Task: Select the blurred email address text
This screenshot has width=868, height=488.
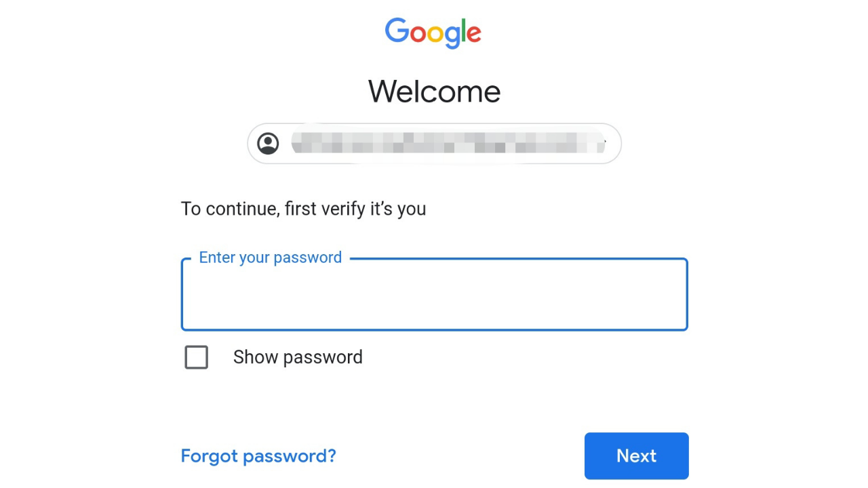Action: click(x=448, y=143)
